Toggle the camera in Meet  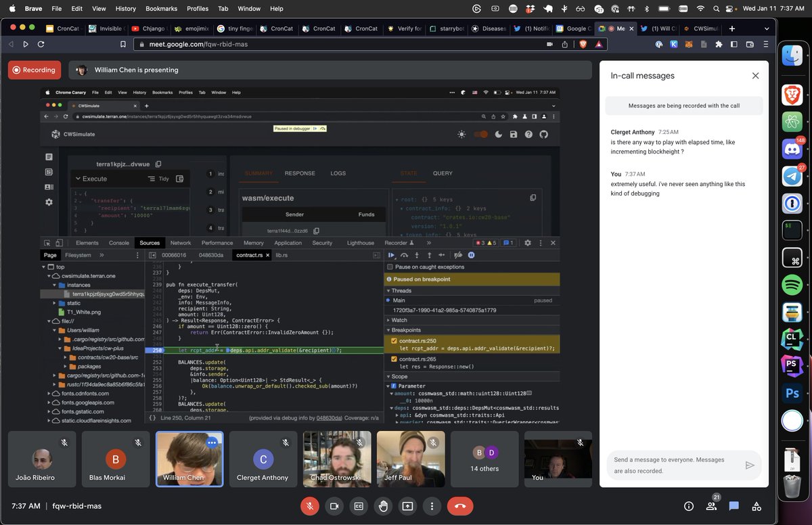tap(334, 506)
